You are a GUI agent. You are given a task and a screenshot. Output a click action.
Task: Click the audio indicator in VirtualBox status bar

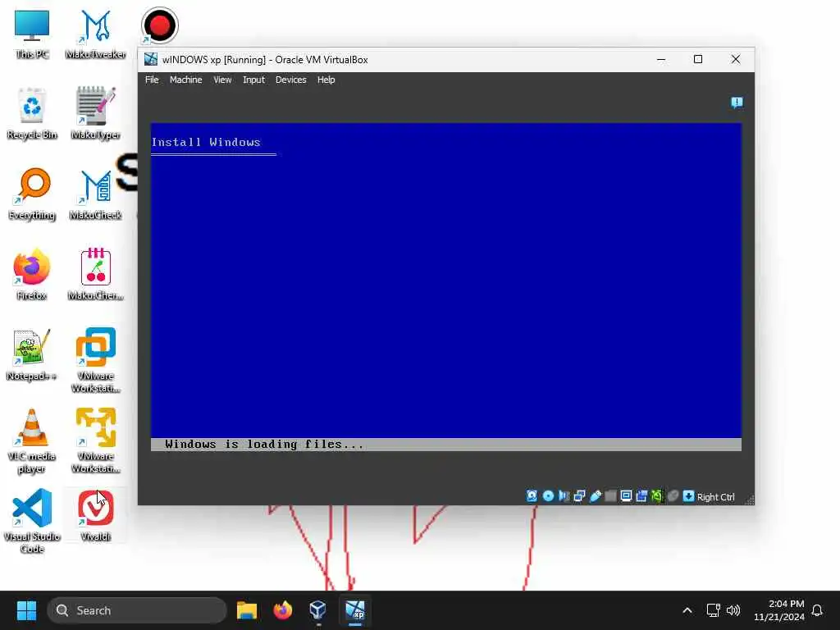coord(564,496)
